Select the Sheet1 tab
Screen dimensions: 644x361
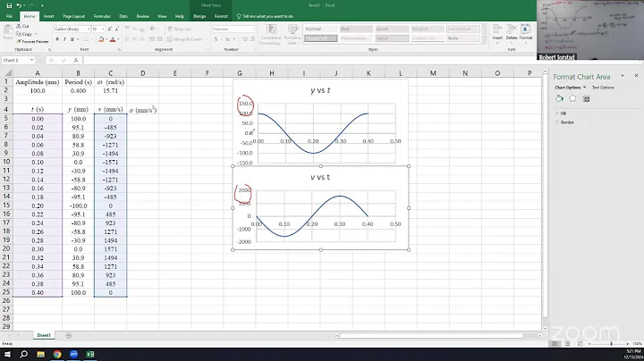44,336
